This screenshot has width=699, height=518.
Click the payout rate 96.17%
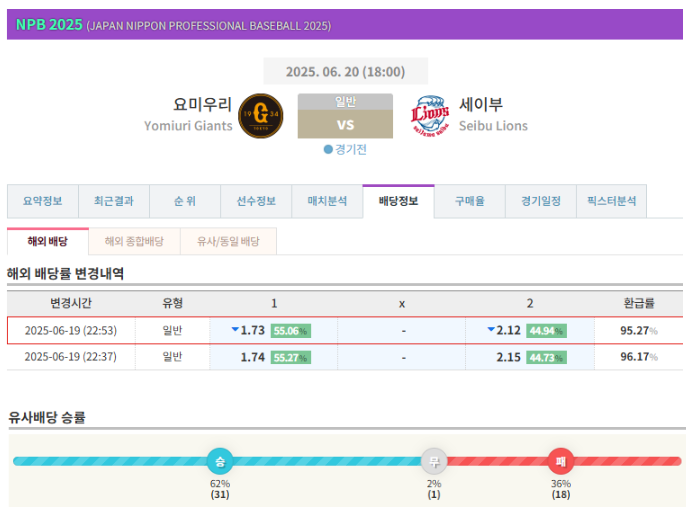[x=639, y=357]
